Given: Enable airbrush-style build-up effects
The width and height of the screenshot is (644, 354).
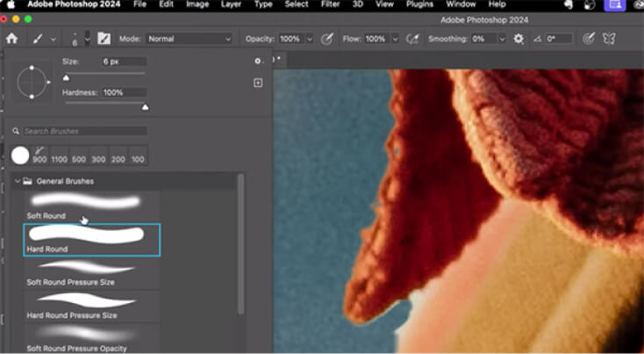Looking at the screenshot, I should (x=412, y=39).
